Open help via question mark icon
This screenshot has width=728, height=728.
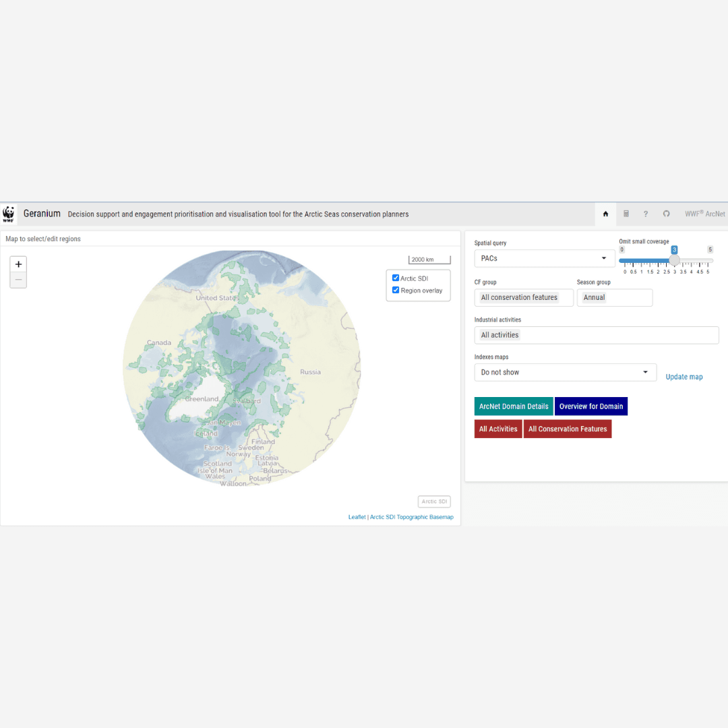point(646,214)
